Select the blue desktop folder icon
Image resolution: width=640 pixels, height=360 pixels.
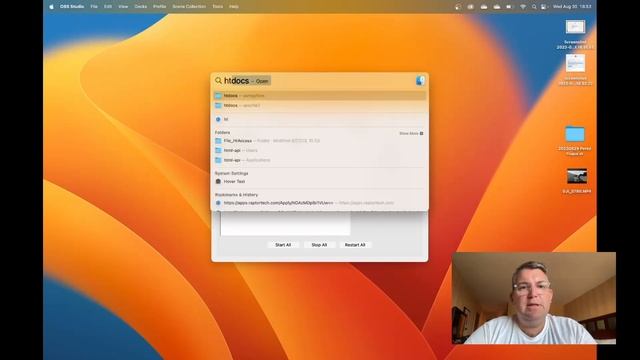(575, 134)
